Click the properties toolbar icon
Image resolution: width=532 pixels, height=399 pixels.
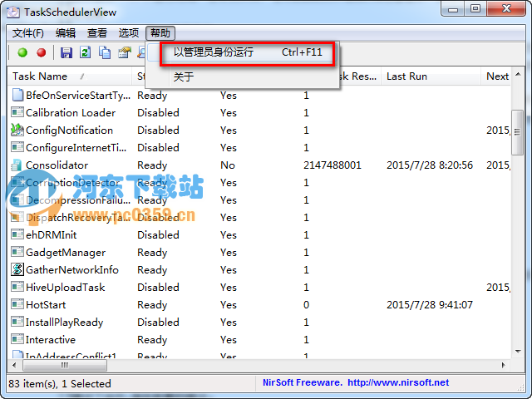(124, 52)
